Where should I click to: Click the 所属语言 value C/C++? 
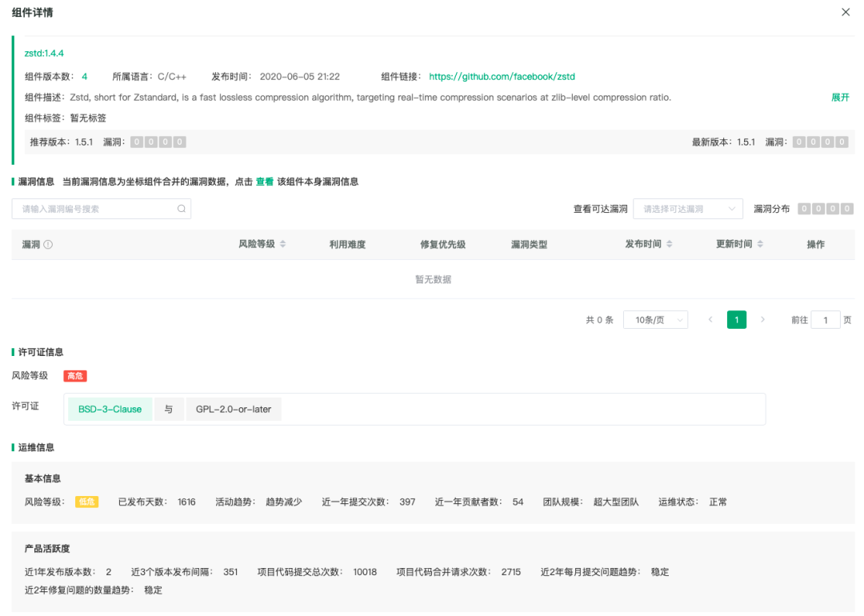(x=172, y=77)
